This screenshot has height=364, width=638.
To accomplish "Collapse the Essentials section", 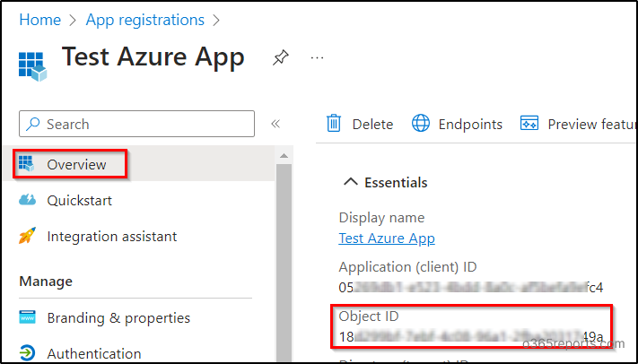I will 351,183.
